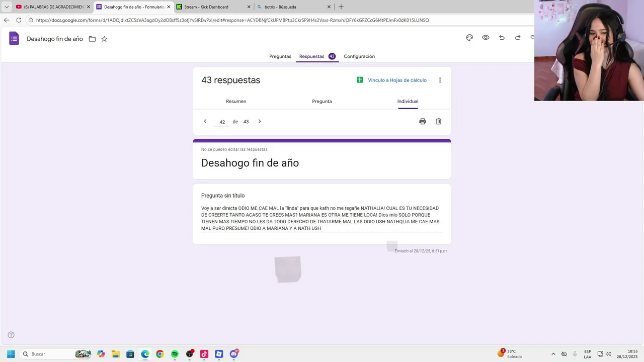Open Copilot from the taskbar
Screen dimensions: 644x362
101,354
